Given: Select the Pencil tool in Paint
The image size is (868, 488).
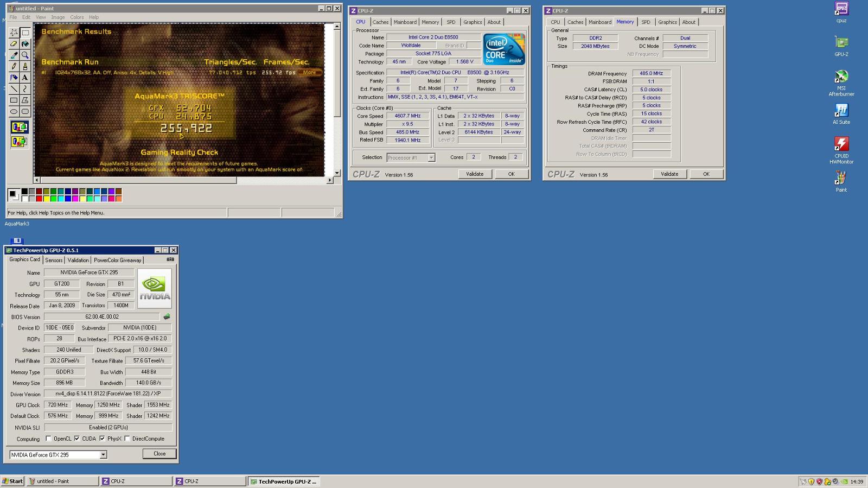Looking at the screenshot, I should click(x=14, y=66).
